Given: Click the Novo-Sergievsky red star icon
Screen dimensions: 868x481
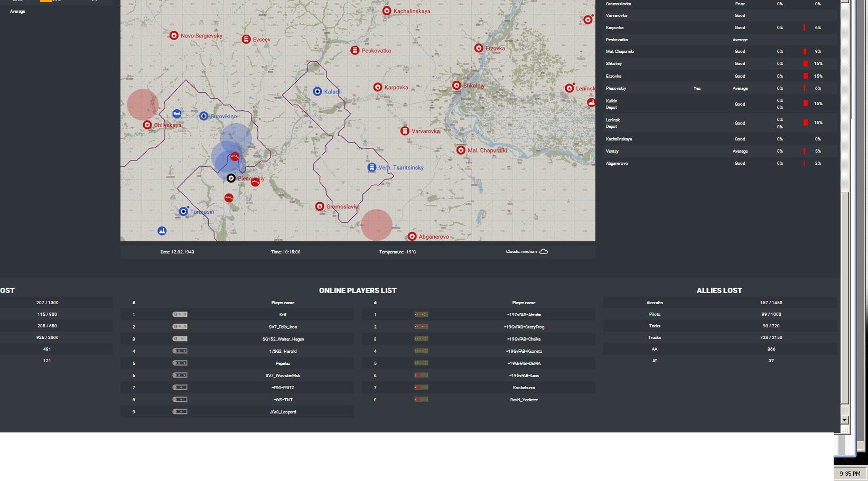Looking at the screenshot, I should (174, 35).
